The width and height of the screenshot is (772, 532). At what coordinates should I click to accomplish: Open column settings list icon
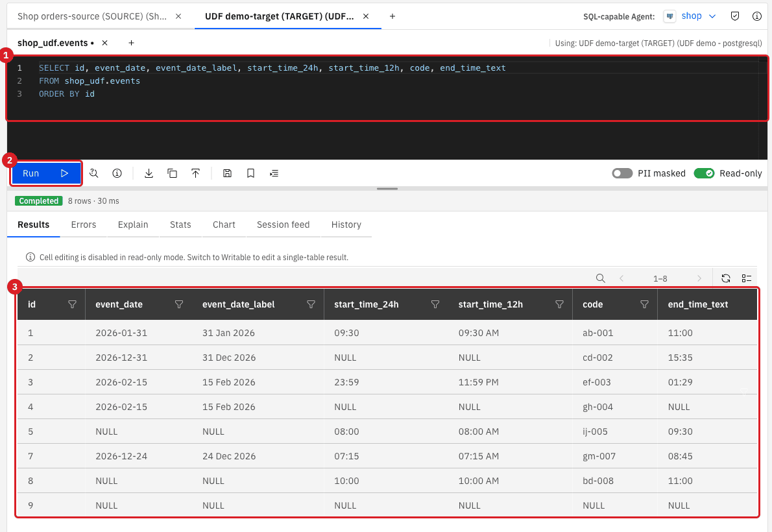(747, 278)
